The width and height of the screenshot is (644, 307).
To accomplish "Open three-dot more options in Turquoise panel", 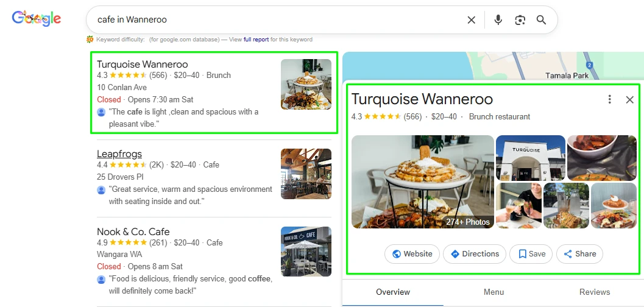I will pos(609,99).
